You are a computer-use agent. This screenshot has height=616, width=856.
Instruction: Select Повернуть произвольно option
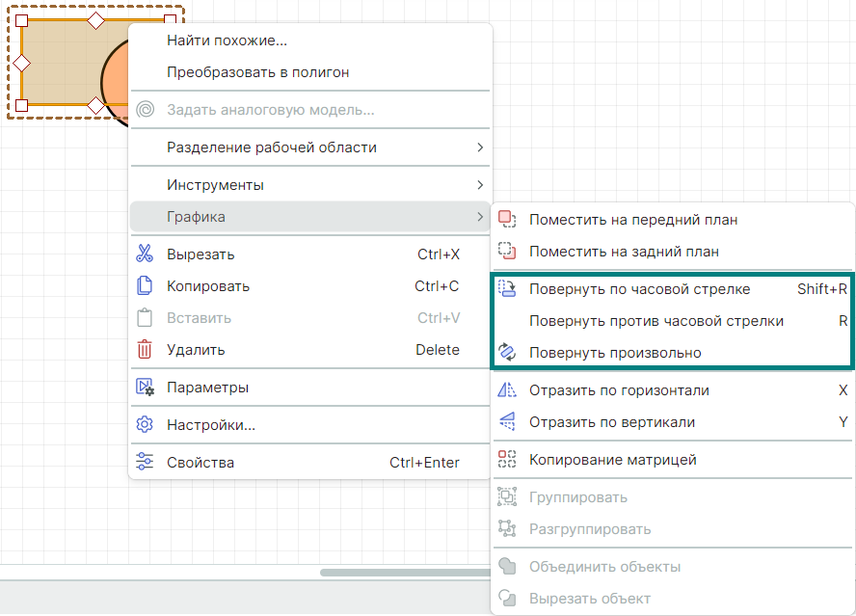[615, 353]
